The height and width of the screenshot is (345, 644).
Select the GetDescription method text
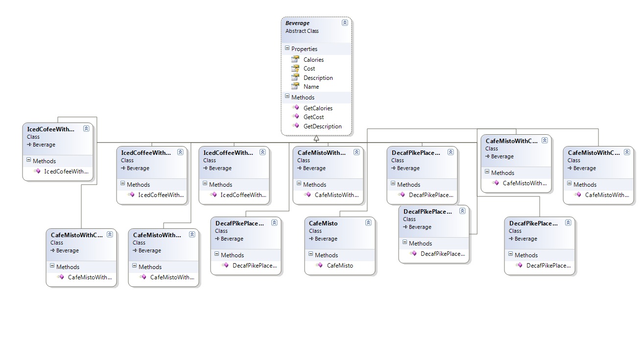point(323,126)
